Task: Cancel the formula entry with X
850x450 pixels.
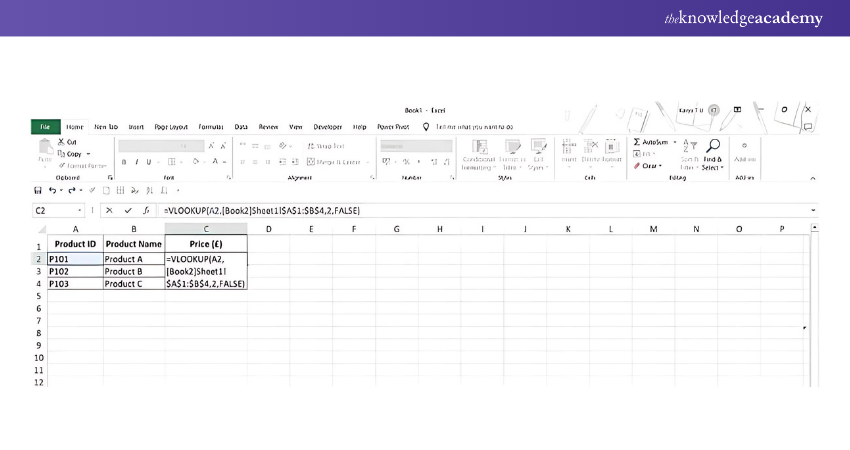Action: point(110,211)
